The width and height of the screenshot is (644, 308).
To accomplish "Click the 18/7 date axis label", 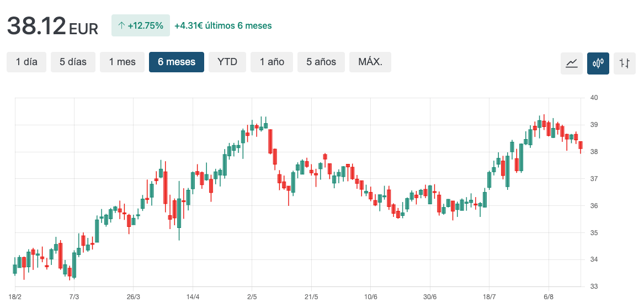I will pos(489,297).
